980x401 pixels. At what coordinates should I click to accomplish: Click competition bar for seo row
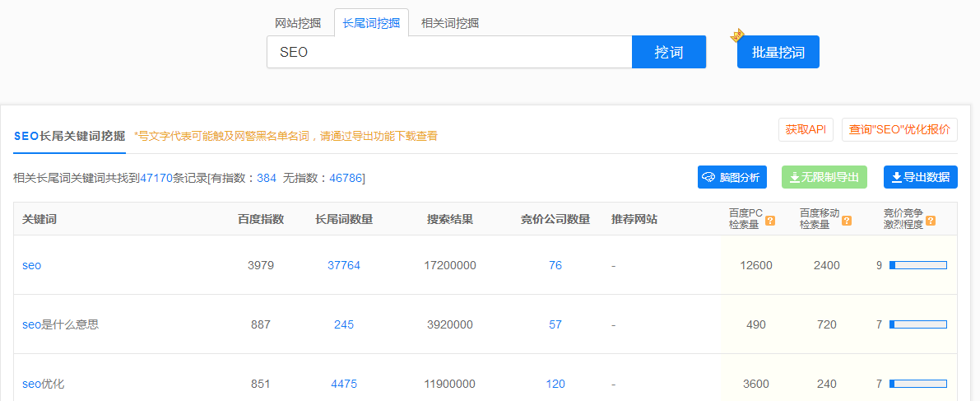point(917,265)
